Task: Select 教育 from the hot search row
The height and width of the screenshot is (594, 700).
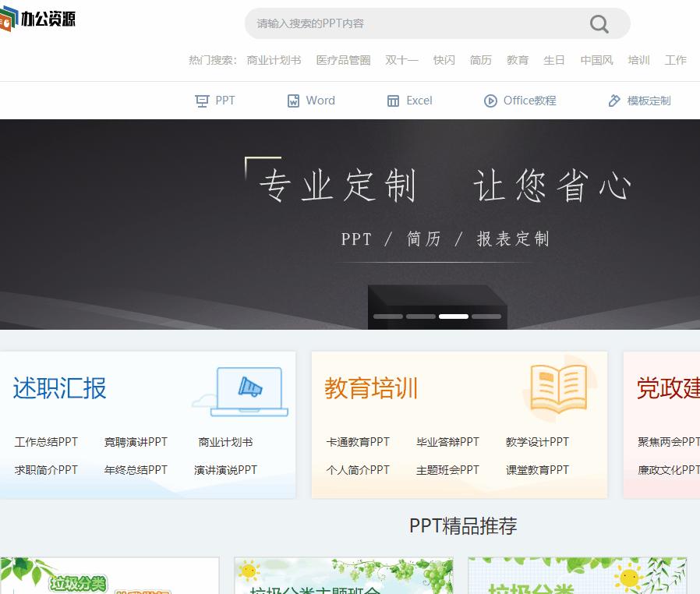Action: pos(518,60)
